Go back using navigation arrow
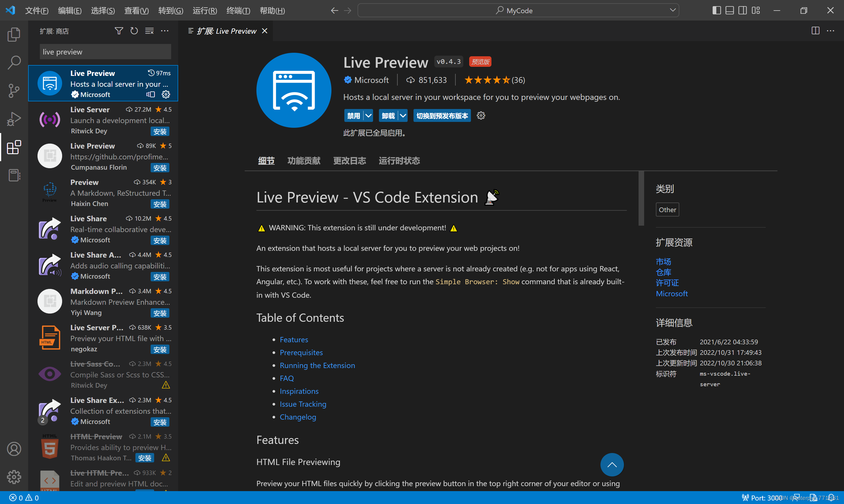Image resolution: width=844 pixels, height=504 pixels. click(335, 11)
